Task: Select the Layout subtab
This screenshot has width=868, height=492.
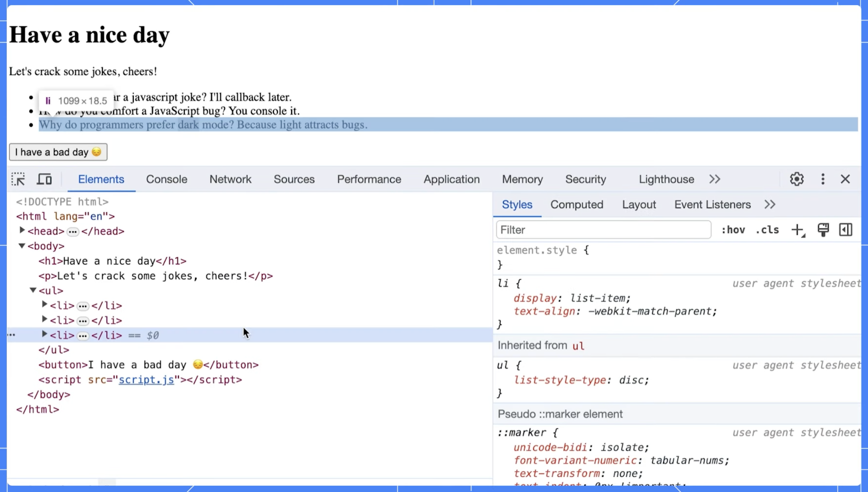Action: point(639,204)
